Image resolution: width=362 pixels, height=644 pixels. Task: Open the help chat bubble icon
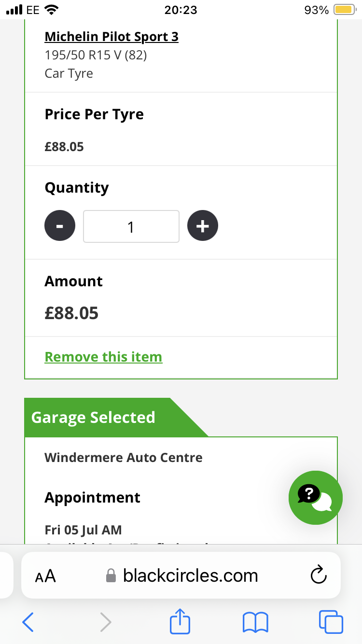316,498
